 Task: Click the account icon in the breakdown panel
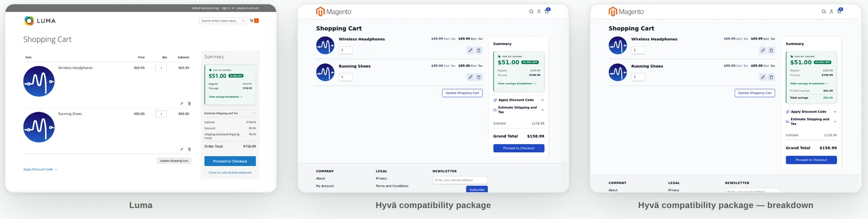coord(831,11)
